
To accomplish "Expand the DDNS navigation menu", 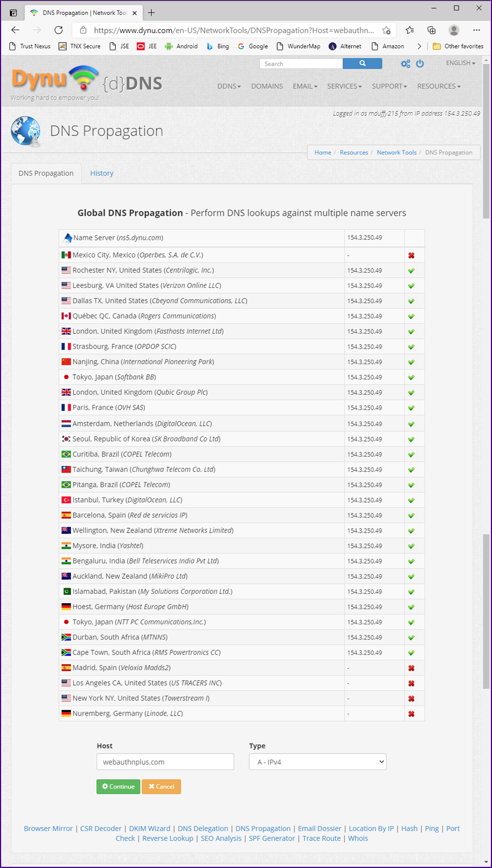I will [229, 86].
